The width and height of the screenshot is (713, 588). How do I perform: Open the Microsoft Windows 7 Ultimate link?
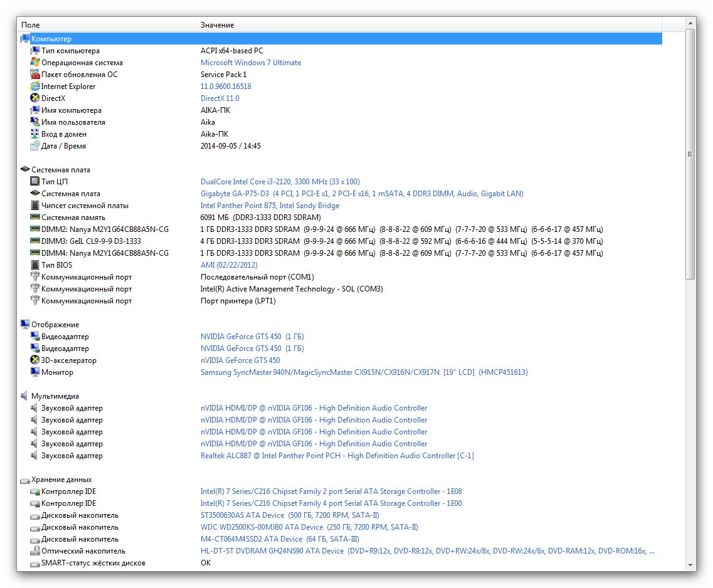click(251, 63)
